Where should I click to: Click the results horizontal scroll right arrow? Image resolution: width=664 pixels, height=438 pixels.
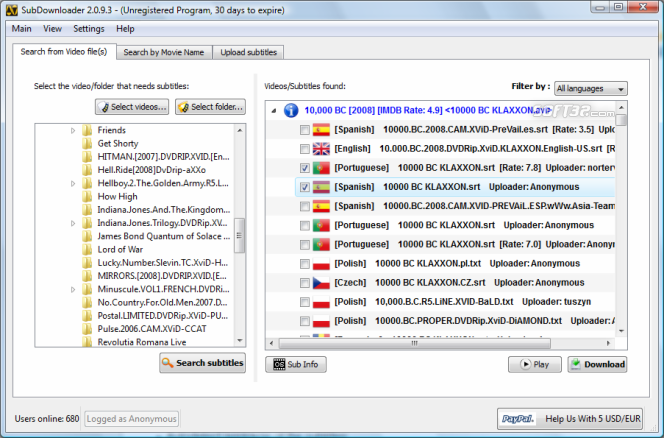pos(608,343)
